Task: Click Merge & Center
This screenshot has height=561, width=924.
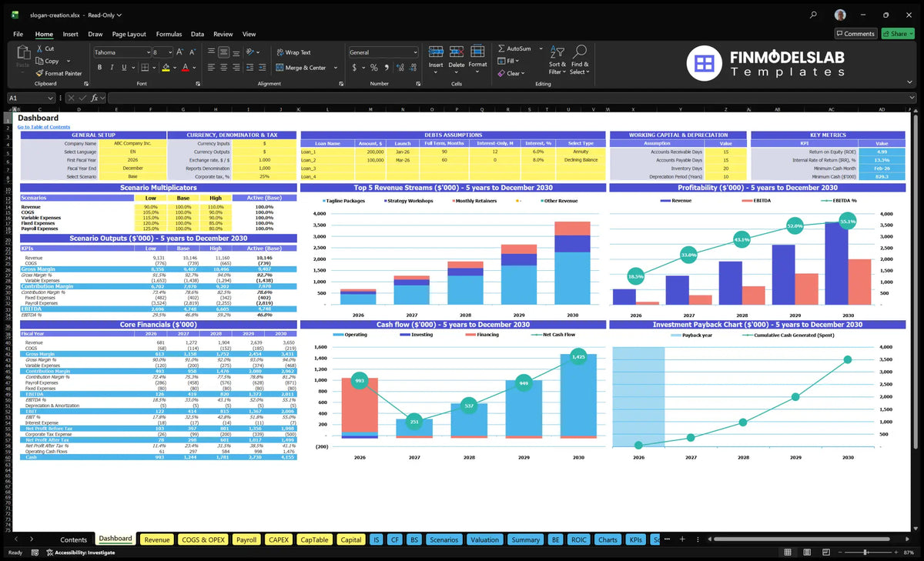Action: (301, 68)
